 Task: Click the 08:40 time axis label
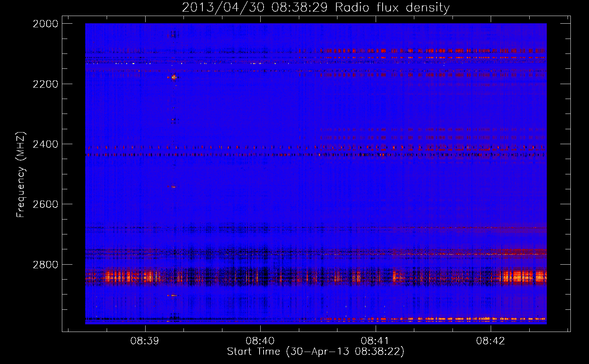(260, 341)
